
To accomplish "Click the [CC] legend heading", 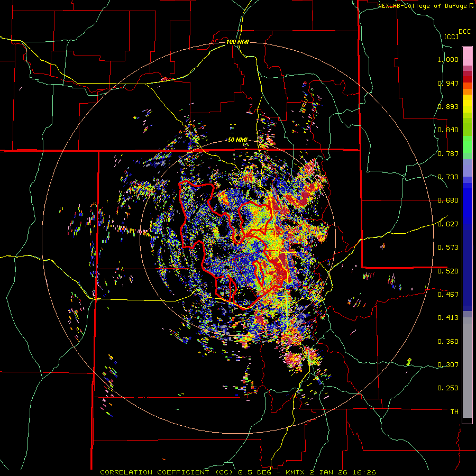I will [x=451, y=36].
